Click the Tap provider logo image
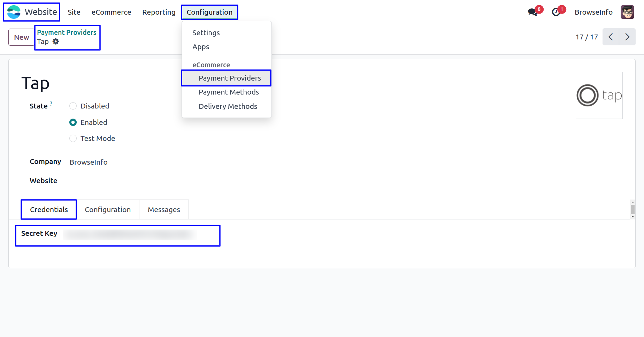644x337 pixels. click(x=599, y=95)
